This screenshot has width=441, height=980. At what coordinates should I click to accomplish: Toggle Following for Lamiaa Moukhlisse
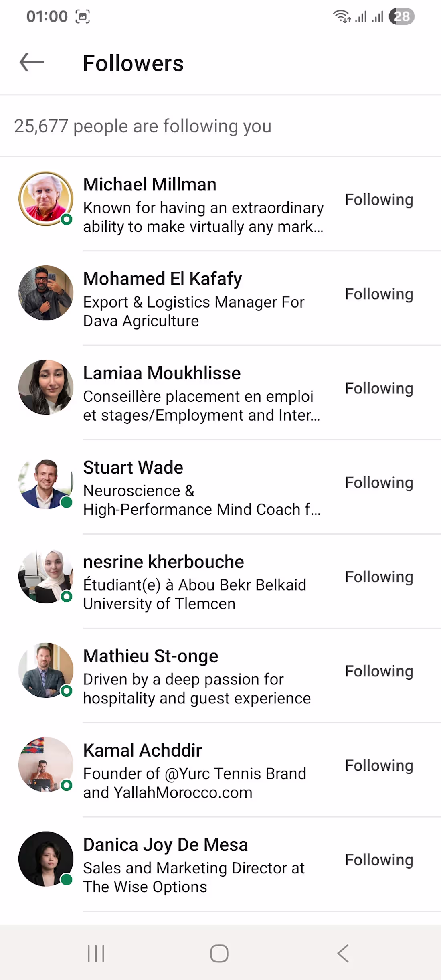379,388
